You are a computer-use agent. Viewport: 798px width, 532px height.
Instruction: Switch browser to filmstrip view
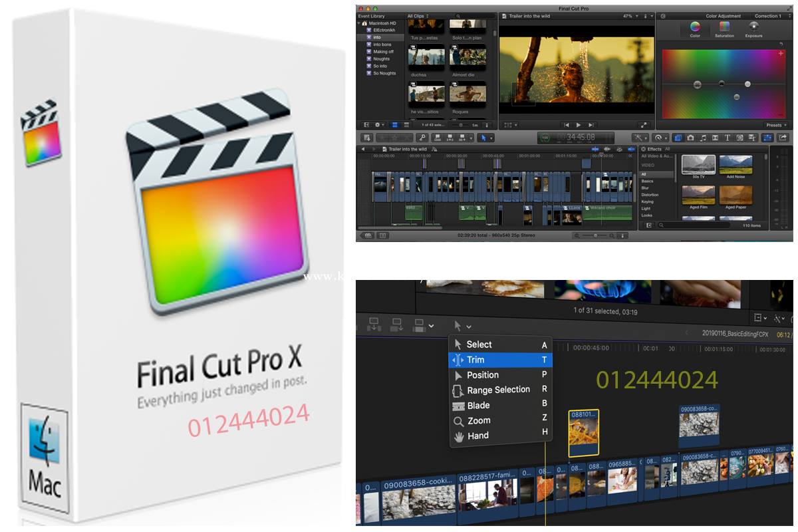tap(394, 125)
